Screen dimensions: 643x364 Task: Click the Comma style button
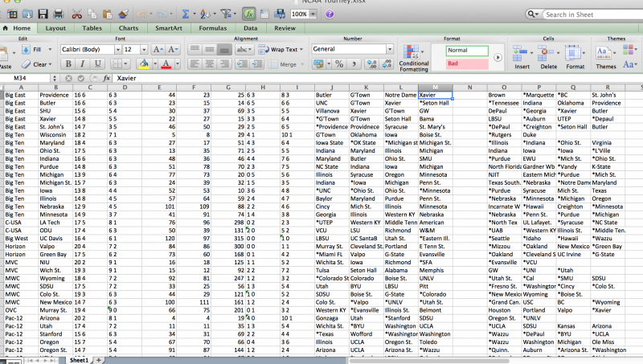354,64
